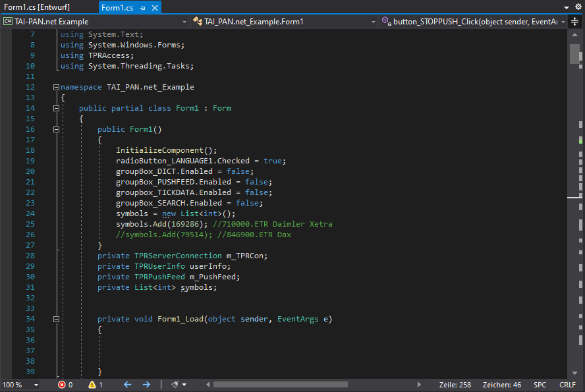Collapse the Form1() constructor block
The width and height of the screenshot is (585, 392).
[x=56, y=129]
